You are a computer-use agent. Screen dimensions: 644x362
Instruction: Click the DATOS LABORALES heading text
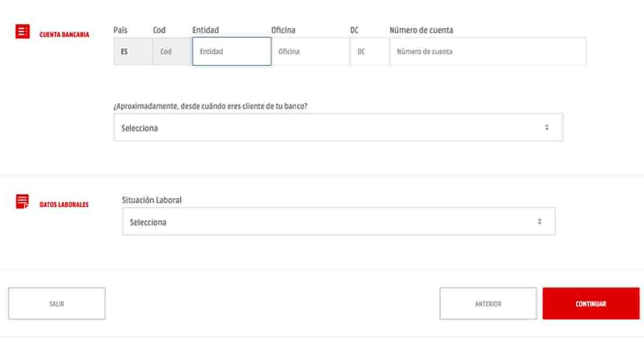tap(64, 204)
